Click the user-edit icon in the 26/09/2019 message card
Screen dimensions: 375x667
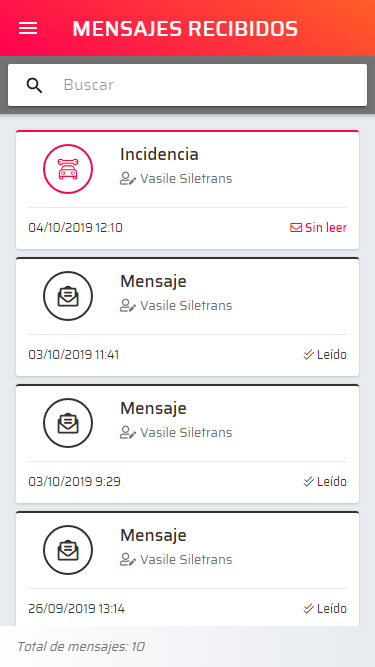[x=128, y=560]
